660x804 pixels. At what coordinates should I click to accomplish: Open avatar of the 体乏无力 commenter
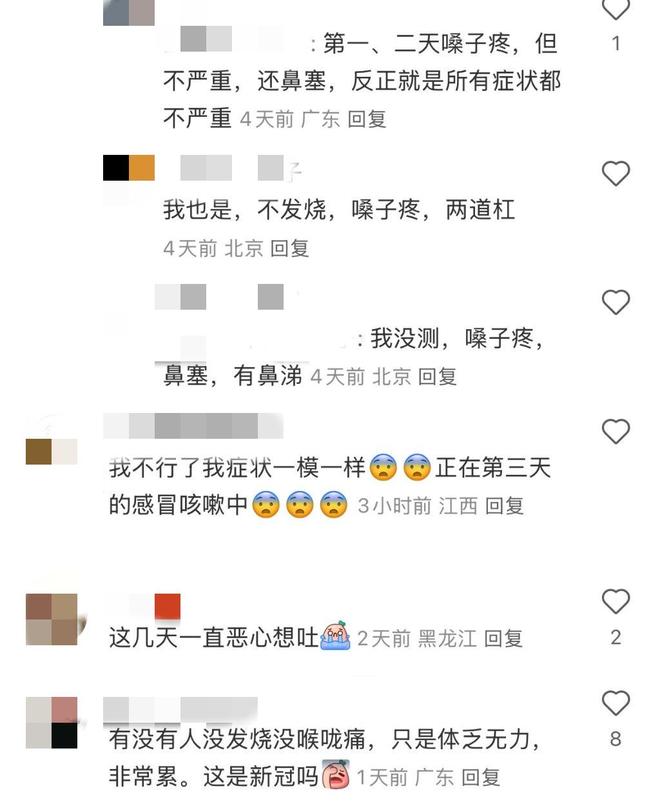(51, 722)
